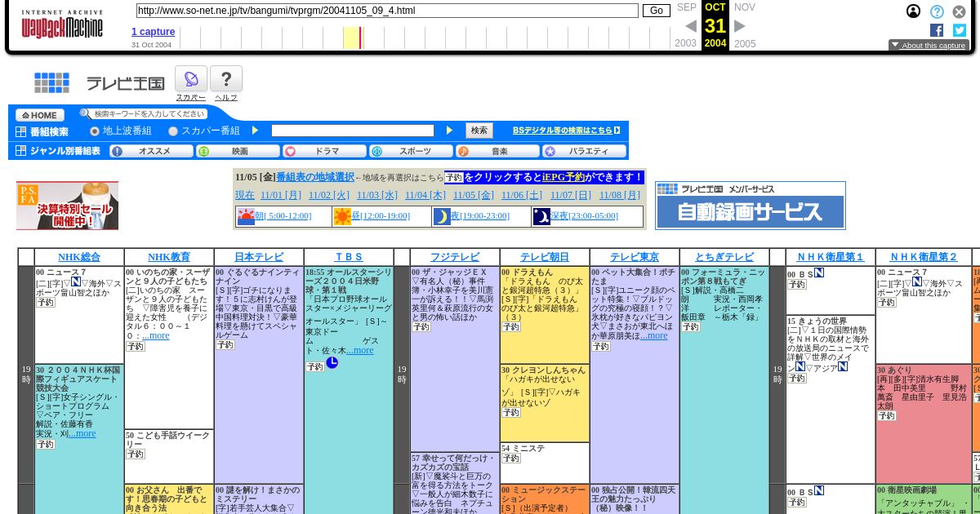The height and width of the screenshot is (514, 980).
Task: Open the ヘルプ question mark icon
Action: click(x=226, y=79)
